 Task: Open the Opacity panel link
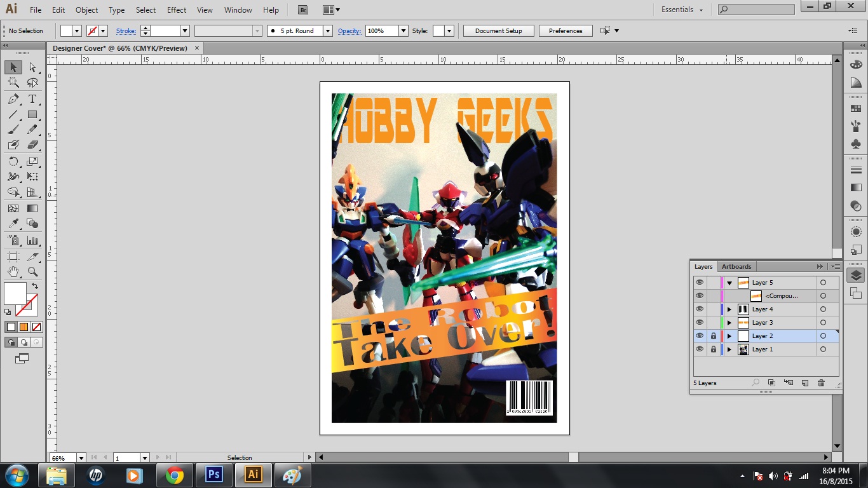tap(349, 30)
